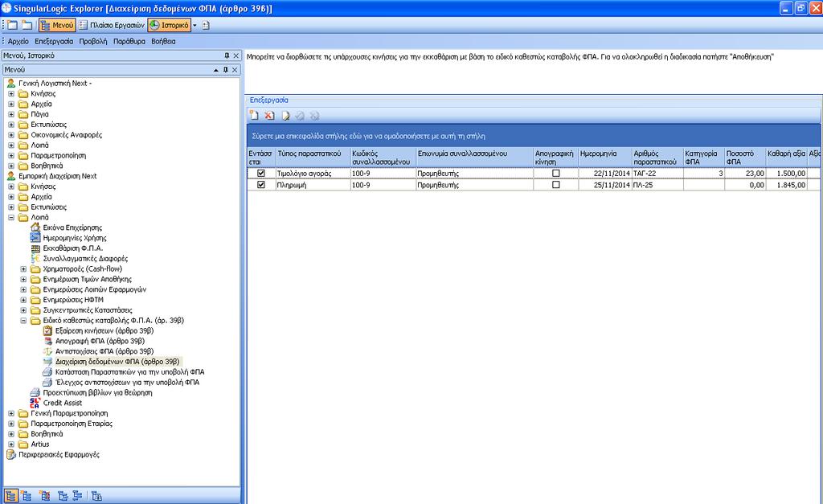Screen dimensions: 823x504
Task: Click new record icon in Επεξεργασία toolbar
Action: pos(254,116)
